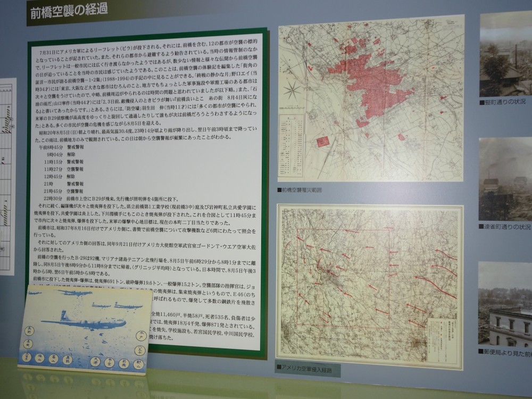The height and width of the screenshot is (399, 532).
Task: Click the line 12時45分 解除
Action: pyautogui.click(x=60, y=177)
